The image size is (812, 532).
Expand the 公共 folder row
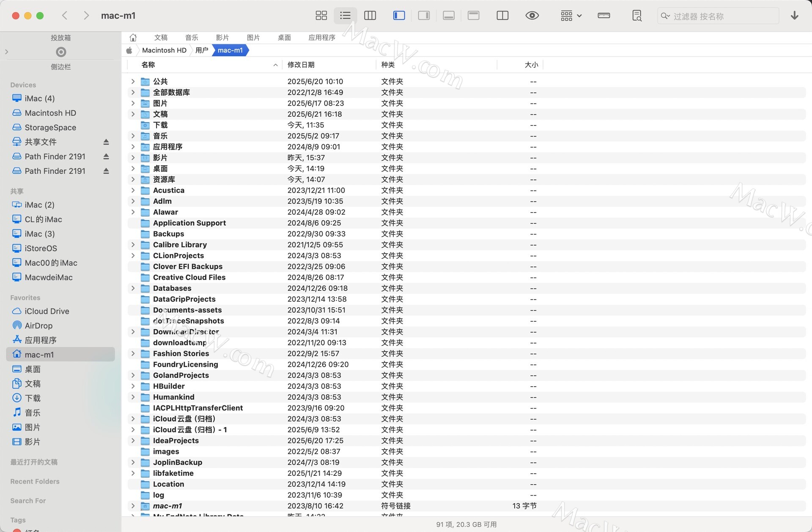[133, 81]
